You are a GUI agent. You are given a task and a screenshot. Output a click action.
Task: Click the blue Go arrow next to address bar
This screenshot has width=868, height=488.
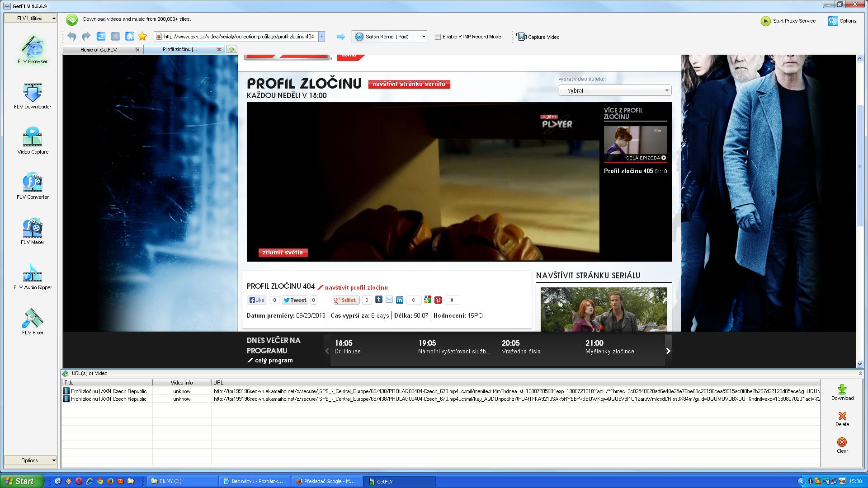(341, 37)
